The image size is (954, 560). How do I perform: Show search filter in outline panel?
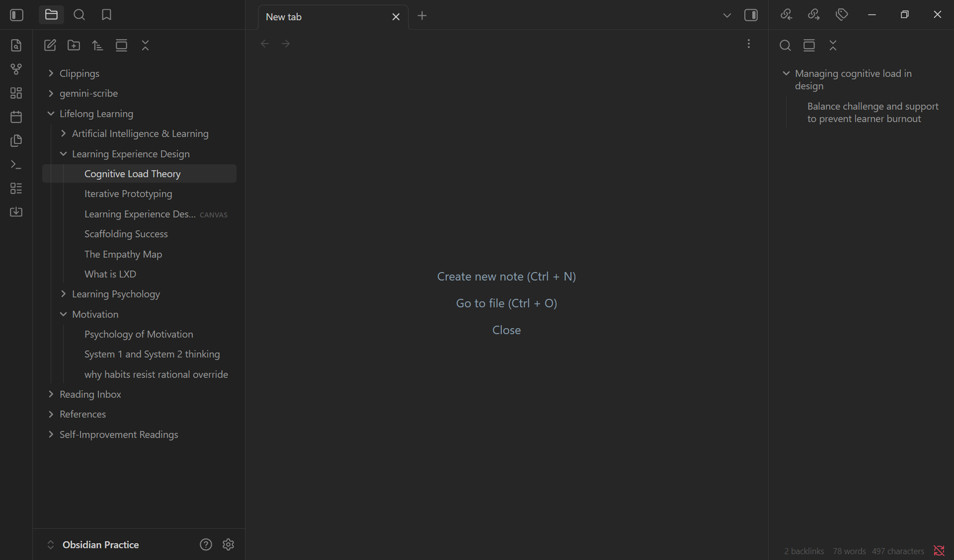[785, 45]
